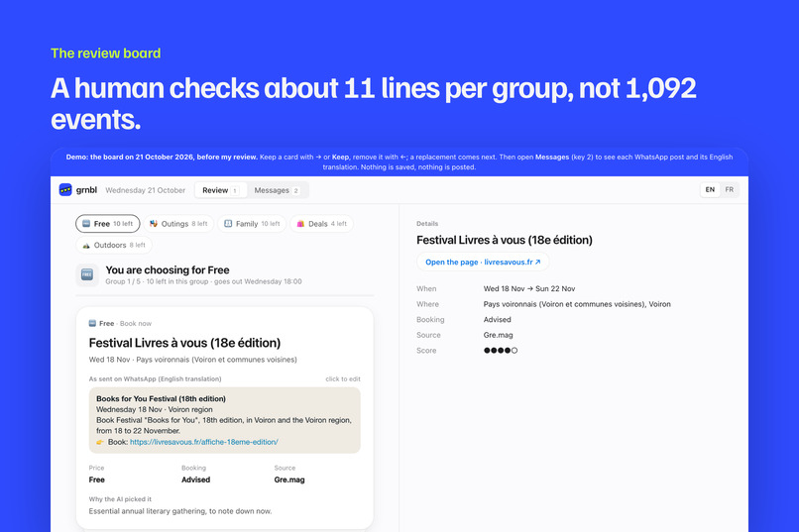The height and width of the screenshot is (532, 799).
Task: Select the Outings group chip
Action: point(178,224)
